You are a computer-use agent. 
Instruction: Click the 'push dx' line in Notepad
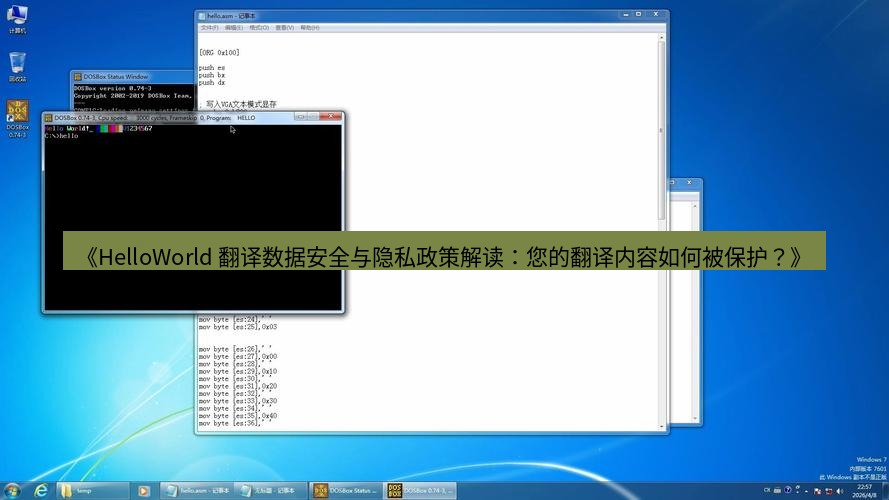[211, 82]
